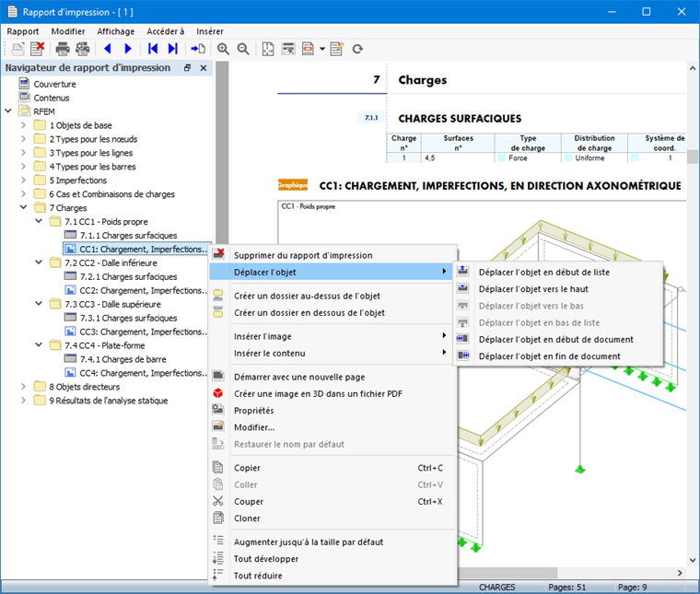
Task: Click the edit report notes icon
Action: (337, 49)
